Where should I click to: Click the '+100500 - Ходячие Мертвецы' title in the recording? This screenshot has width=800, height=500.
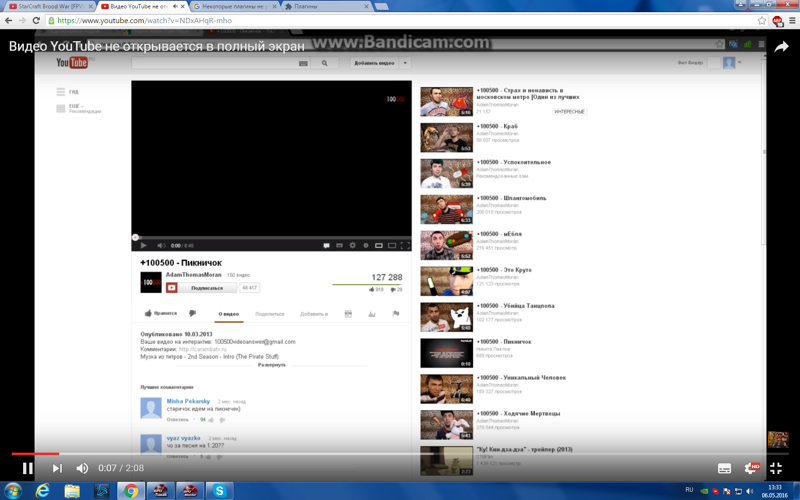click(518, 413)
